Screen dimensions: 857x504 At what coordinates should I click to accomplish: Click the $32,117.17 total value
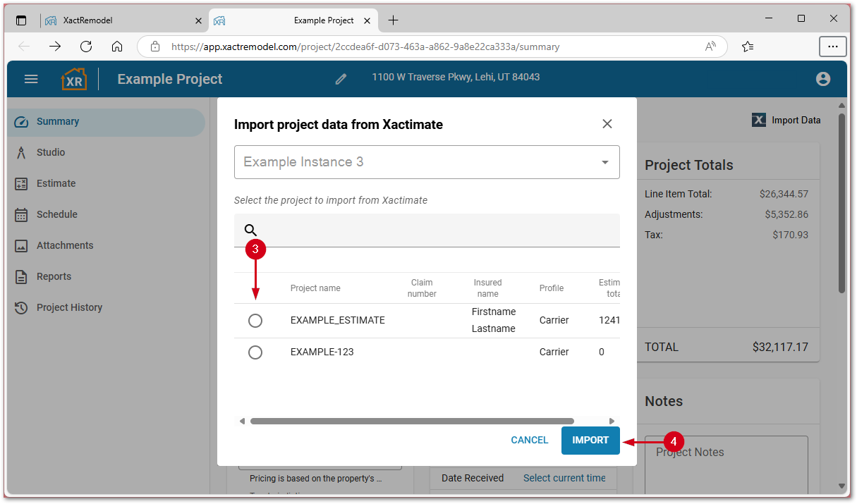780,347
